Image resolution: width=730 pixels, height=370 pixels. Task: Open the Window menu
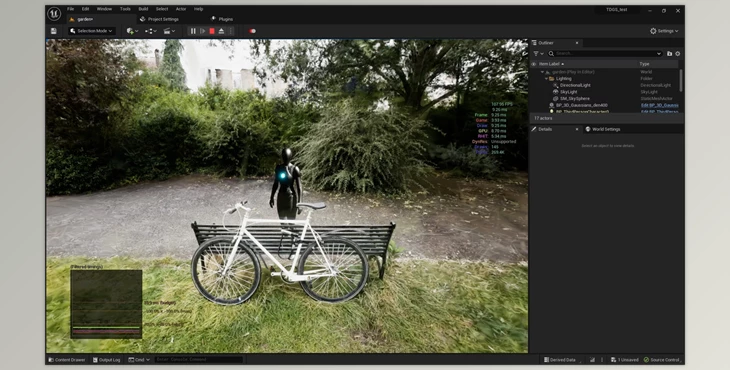(104, 9)
